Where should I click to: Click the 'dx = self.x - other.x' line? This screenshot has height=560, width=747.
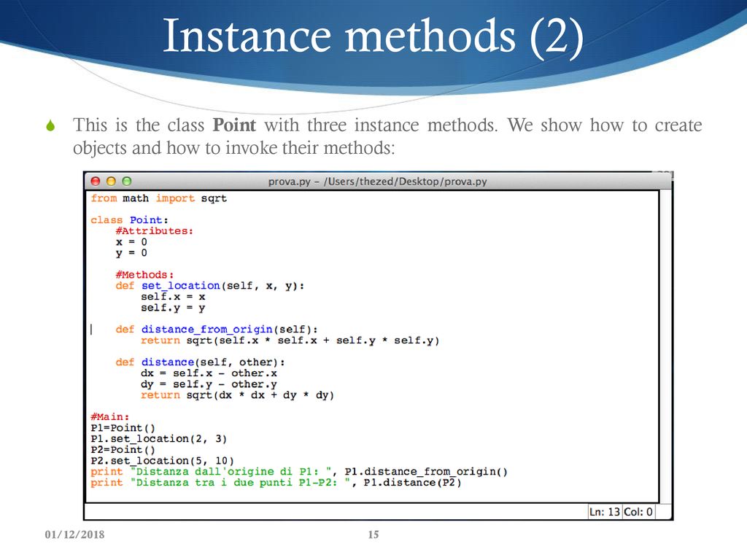pos(209,373)
